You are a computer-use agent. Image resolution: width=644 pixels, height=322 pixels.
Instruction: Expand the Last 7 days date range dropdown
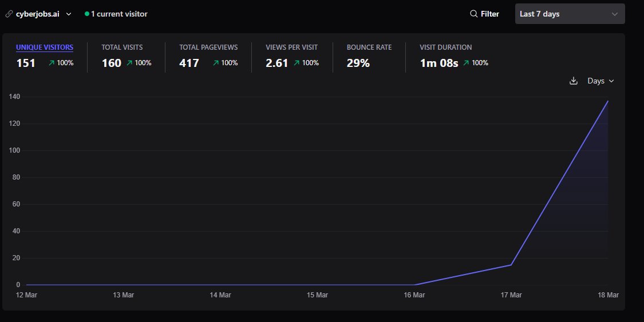click(570, 14)
